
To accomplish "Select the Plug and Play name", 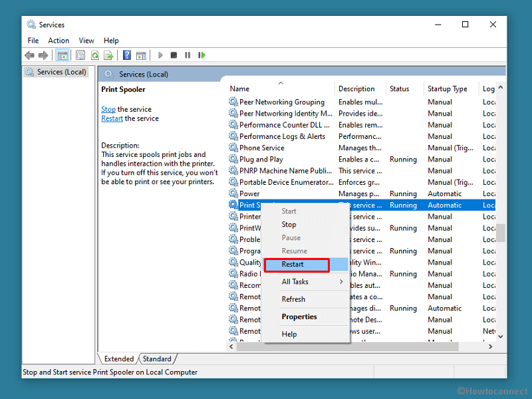I will [x=261, y=159].
